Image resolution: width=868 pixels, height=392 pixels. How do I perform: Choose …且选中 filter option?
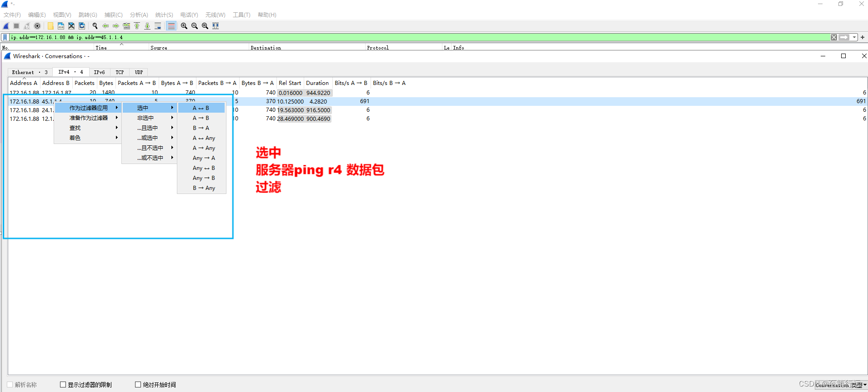[150, 128]
